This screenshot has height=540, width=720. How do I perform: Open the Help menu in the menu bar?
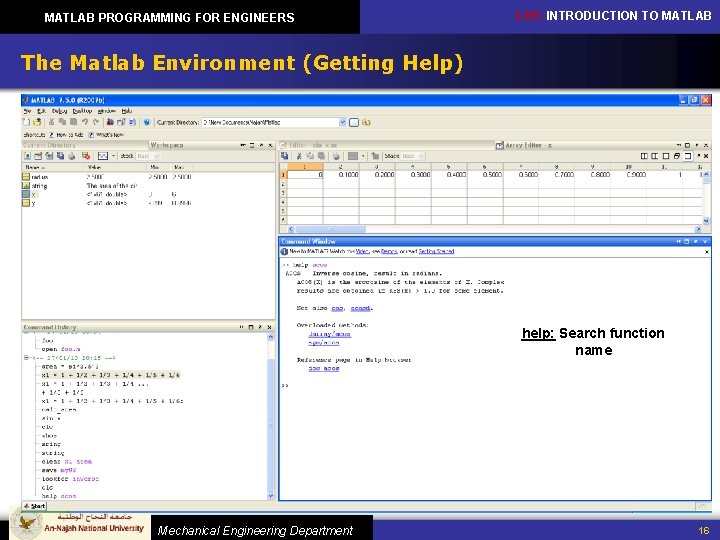(x=126, y=110)
